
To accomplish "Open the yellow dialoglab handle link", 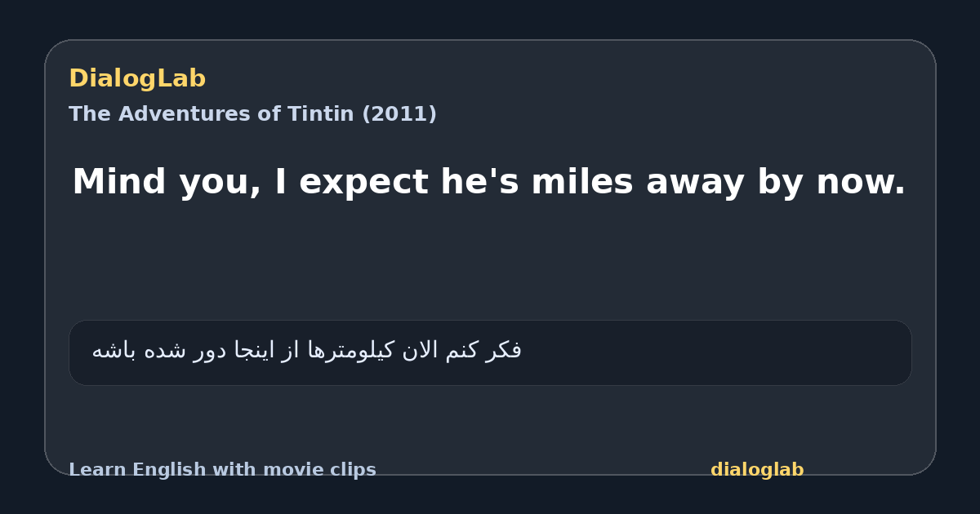I will click(x=757, y=470).
